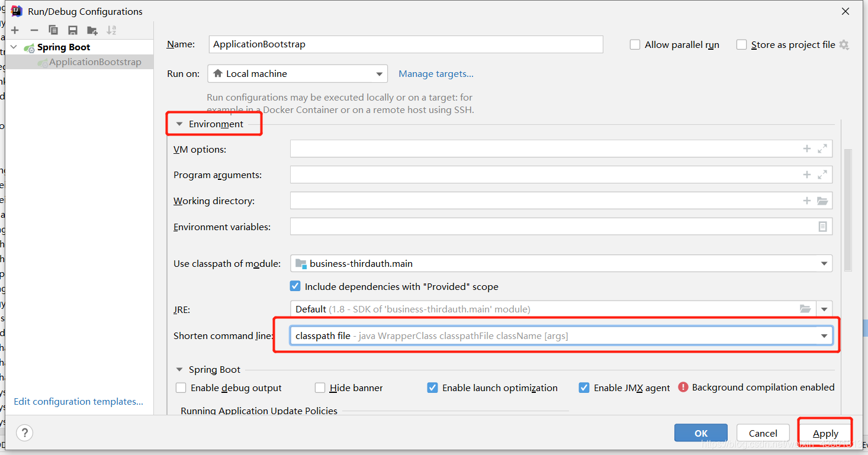
Task: Click the vertical scrollbar of settings panel
Action: pyautogui.click(x=848, y=210)
